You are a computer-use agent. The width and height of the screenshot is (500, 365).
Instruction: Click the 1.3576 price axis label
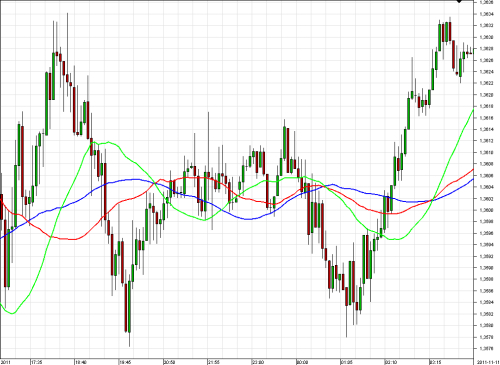[486, 348]
